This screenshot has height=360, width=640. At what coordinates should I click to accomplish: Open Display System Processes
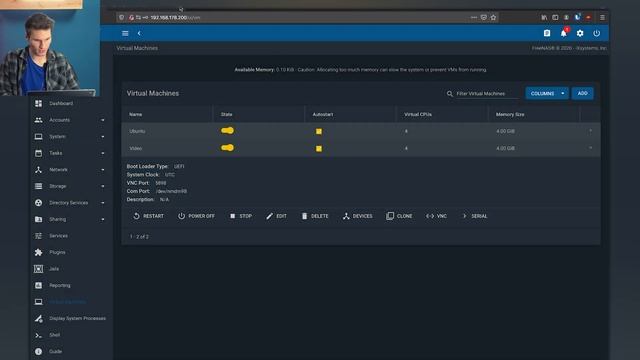pyautogui.click(x=77, y=318)
